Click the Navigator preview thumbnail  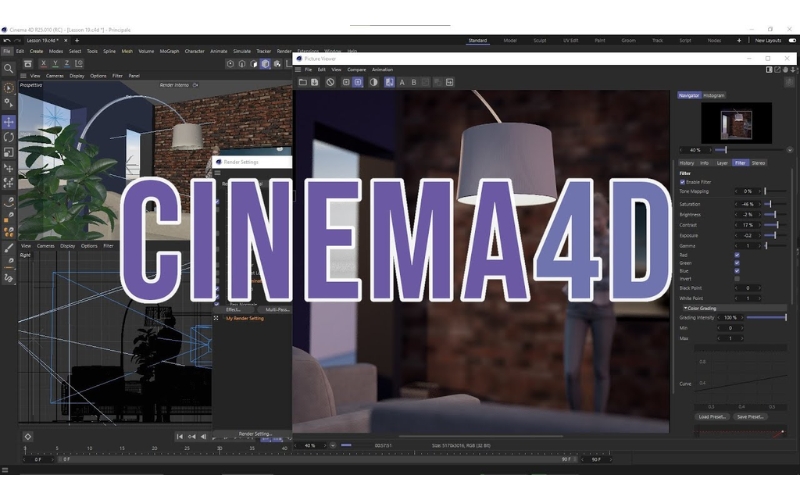point(736,123)
